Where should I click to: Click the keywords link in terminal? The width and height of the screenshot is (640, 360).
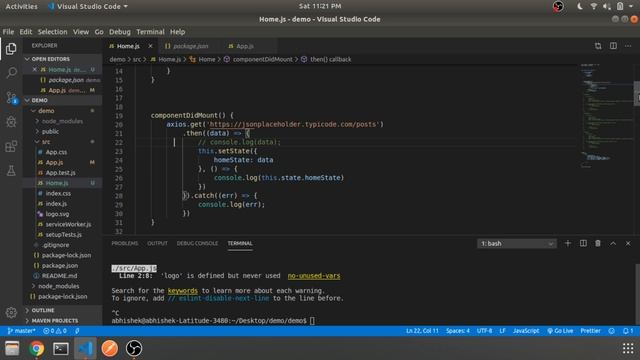182,291
